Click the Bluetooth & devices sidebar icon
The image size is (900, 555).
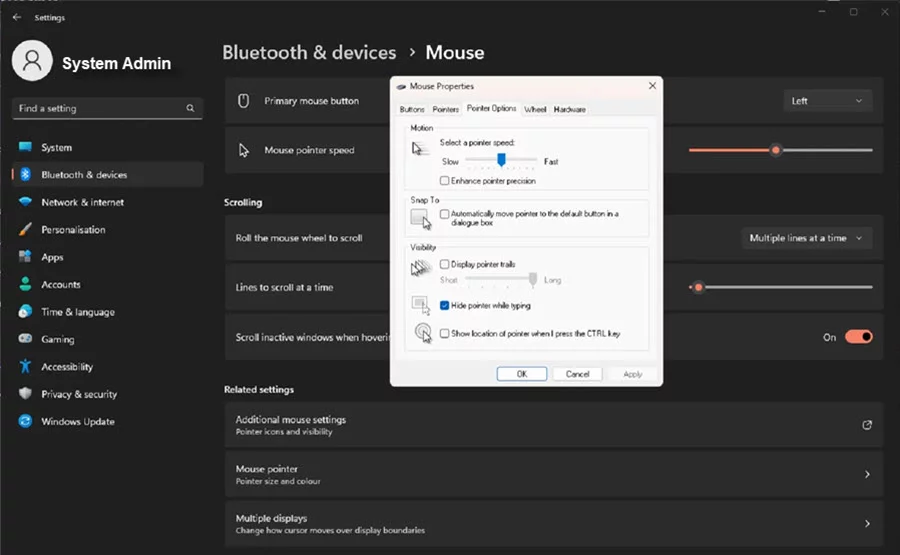[25, 174]
